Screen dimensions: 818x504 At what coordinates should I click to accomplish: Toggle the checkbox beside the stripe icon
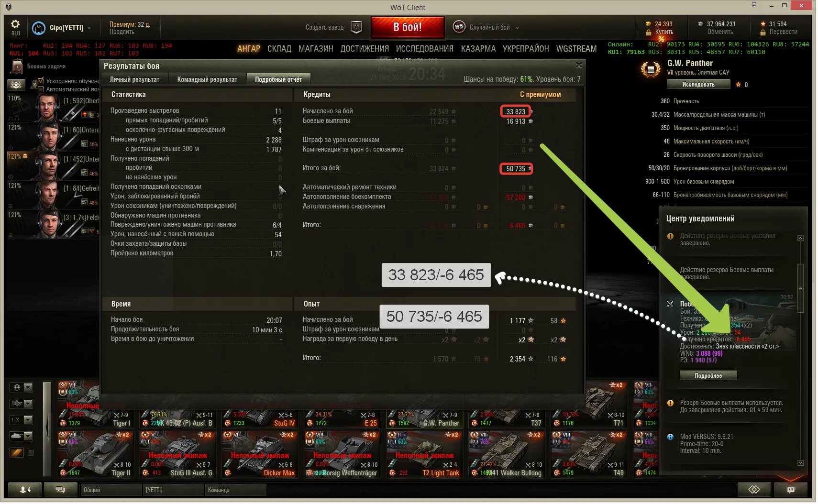31,453
